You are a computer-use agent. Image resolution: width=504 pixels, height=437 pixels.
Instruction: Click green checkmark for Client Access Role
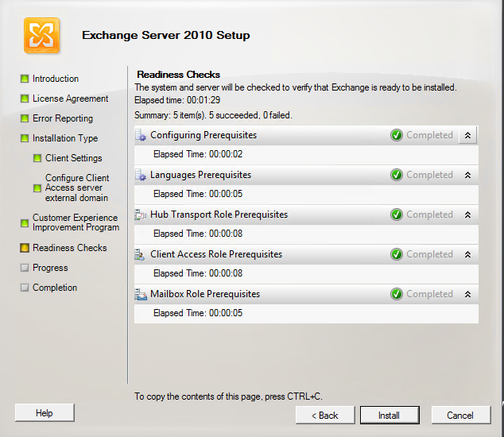pos(397,254)
